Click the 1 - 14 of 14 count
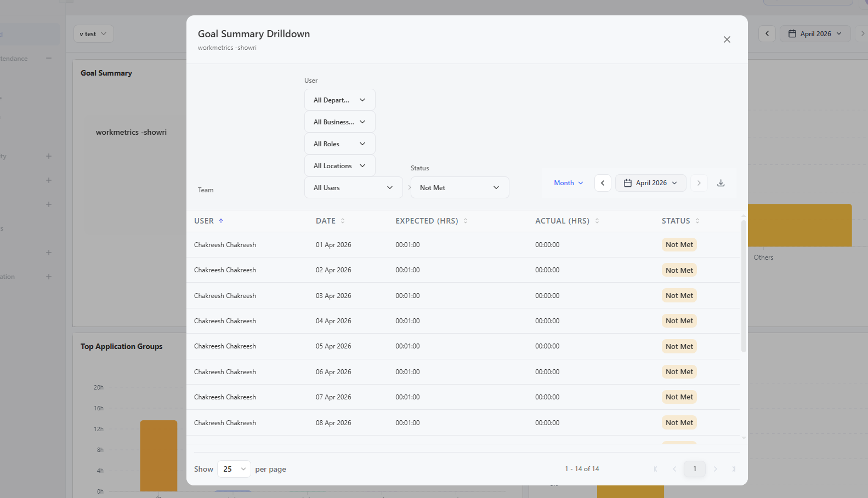 pos(582,469)
